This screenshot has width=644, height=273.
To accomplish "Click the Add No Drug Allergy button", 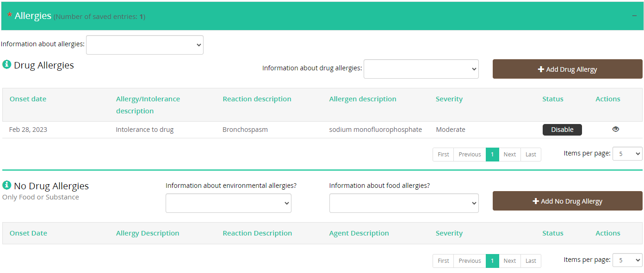I will pyautogui.click(x=567, y=201).
